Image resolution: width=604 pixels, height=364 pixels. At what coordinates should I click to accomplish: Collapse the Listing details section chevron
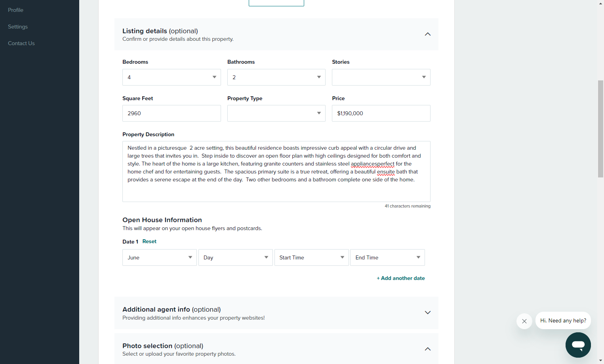point(427,34)
